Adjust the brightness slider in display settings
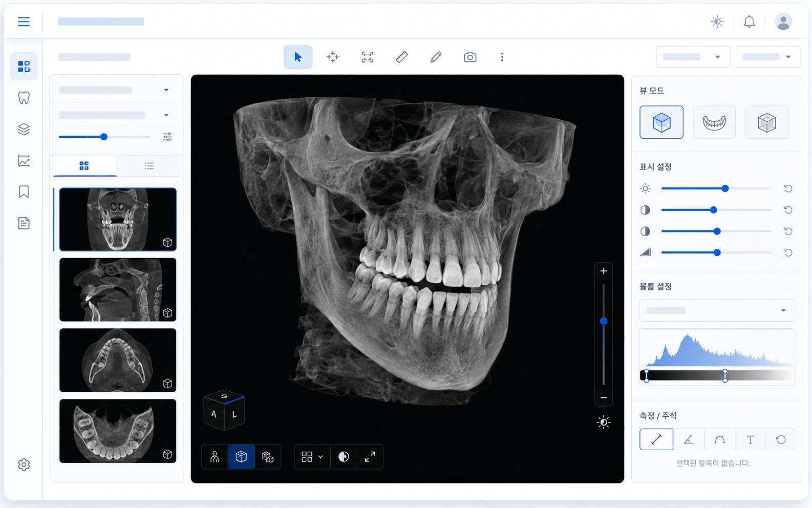 tap(716, 188)
